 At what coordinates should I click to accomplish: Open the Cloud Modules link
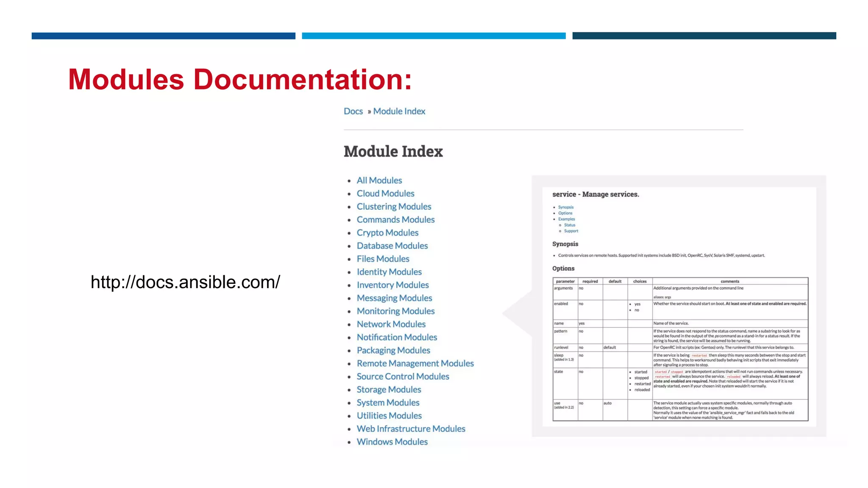tap(385, 194)
